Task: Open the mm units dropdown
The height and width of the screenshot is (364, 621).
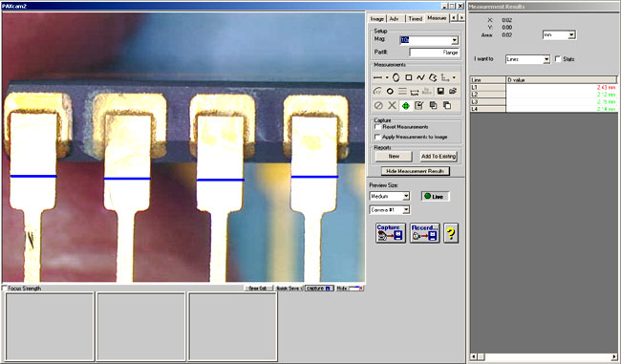Action: (571, 35)
